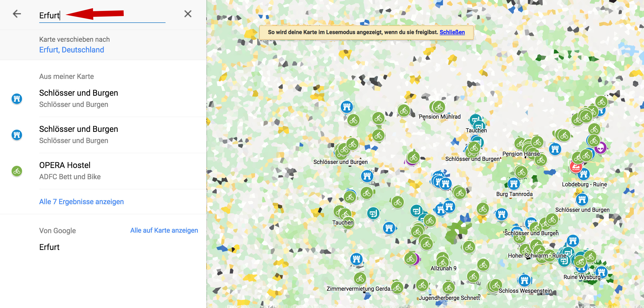Viewport: 644px width, 308px height.
Task: Click the back arrow in search panel
Action: 17,14
